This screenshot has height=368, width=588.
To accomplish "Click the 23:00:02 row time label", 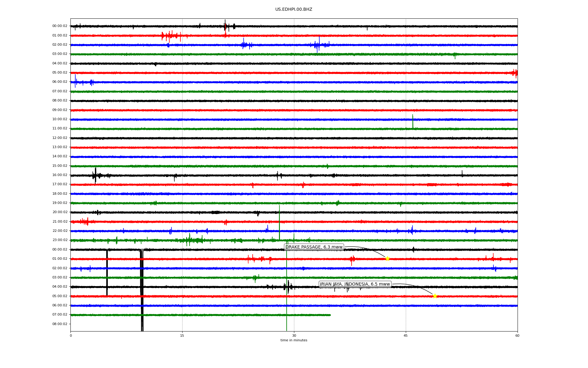I will point(60,240).
